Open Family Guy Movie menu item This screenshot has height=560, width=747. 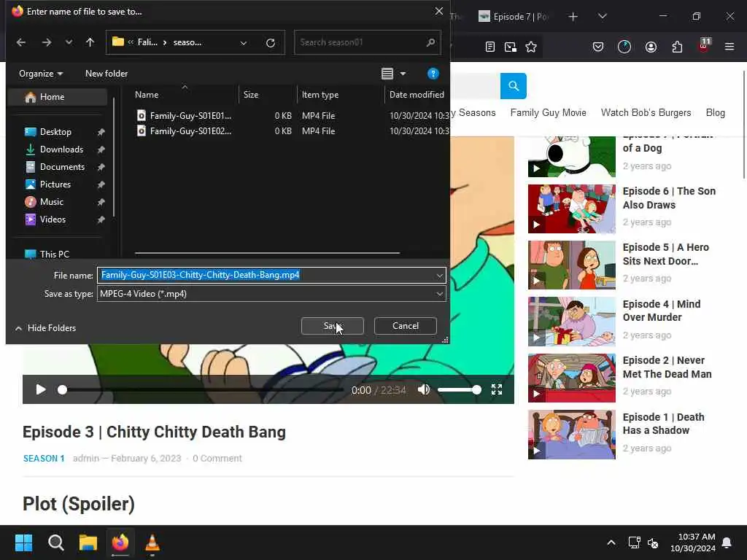(549, 113)
